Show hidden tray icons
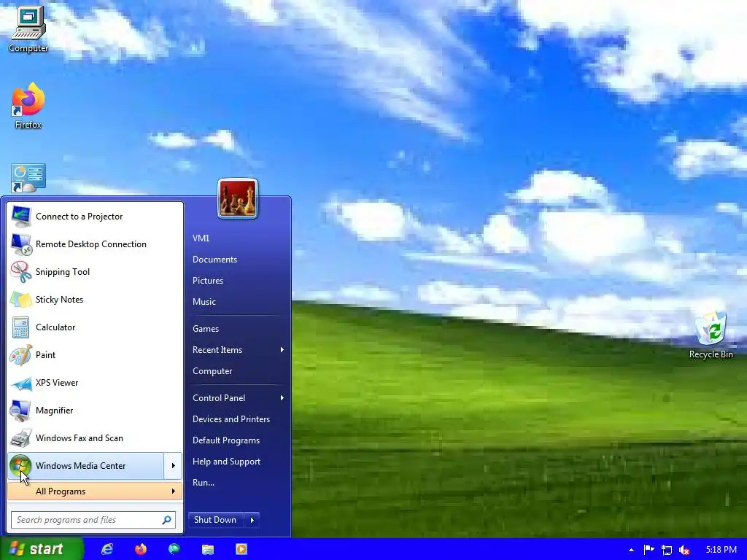This screenshot has width=747, height=560. (x=631, y=550)
